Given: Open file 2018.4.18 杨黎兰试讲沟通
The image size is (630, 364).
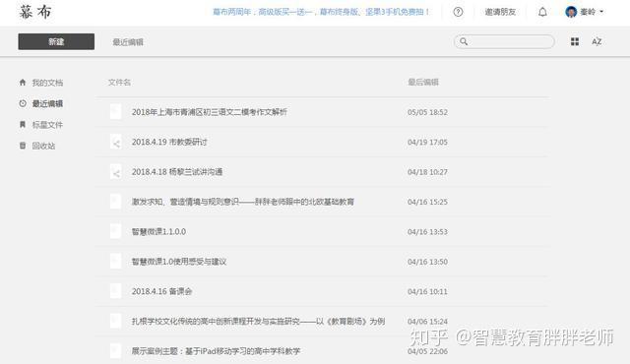Looking at the screenshot, I should (x=177, y=172).
